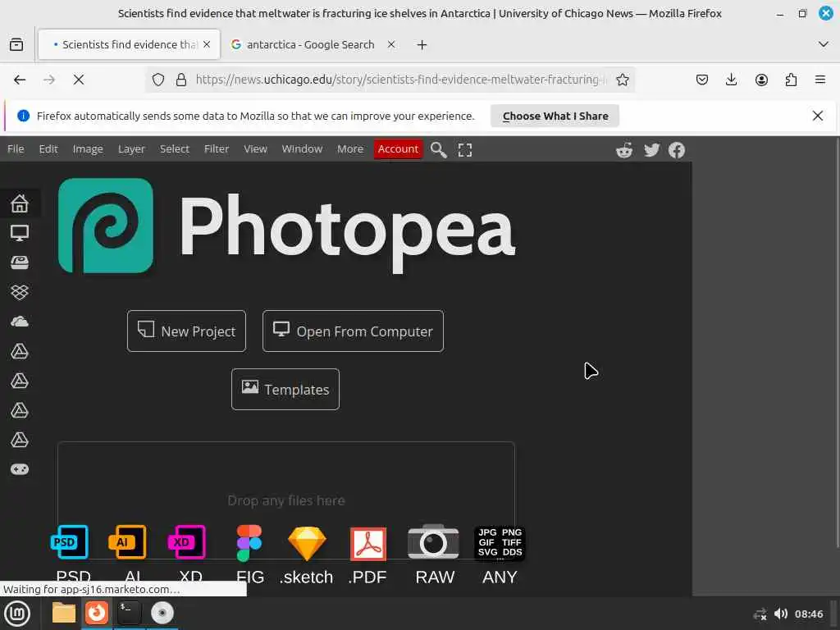Open the disc media app in taskbar
840x630 pixels.
pyautogui.click(x=162, y=613)
